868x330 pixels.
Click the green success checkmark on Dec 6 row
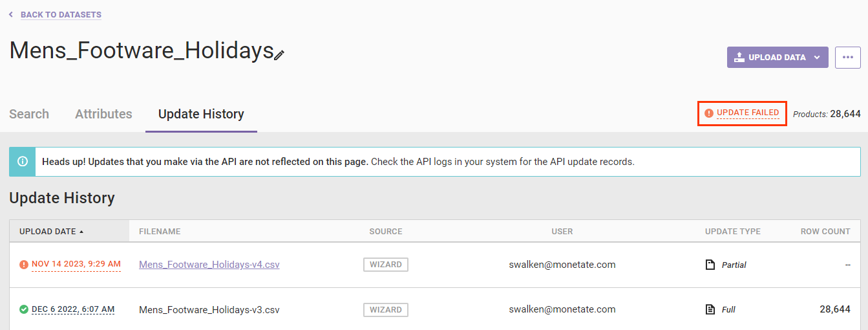(x=24, y=309)
